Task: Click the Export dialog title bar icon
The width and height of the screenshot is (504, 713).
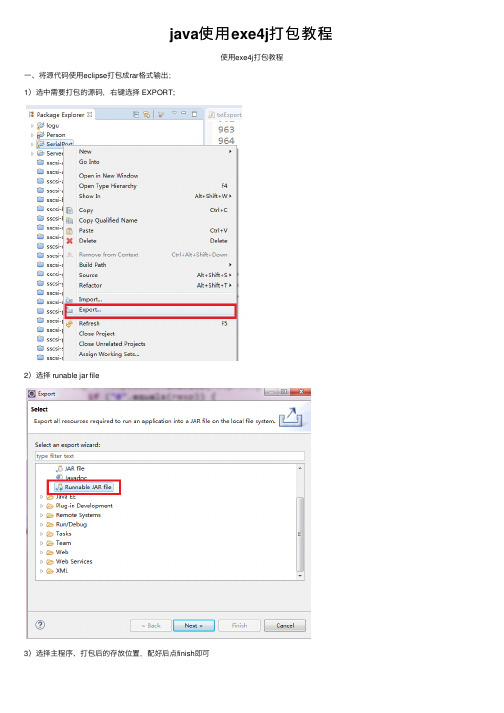Action: click(32, 393)
